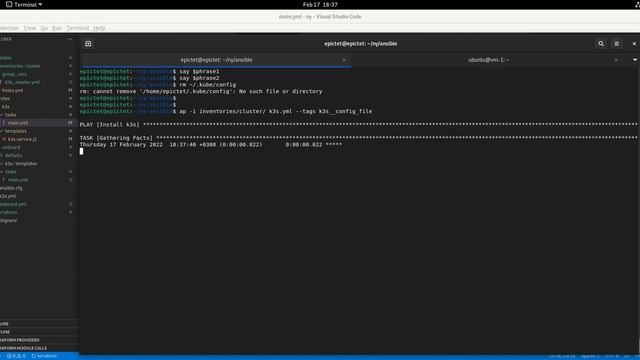Select the epictet@epictet ~/my/ansible tab
Image resolution: width=640 pixels, height=360 pixels.
216,60
